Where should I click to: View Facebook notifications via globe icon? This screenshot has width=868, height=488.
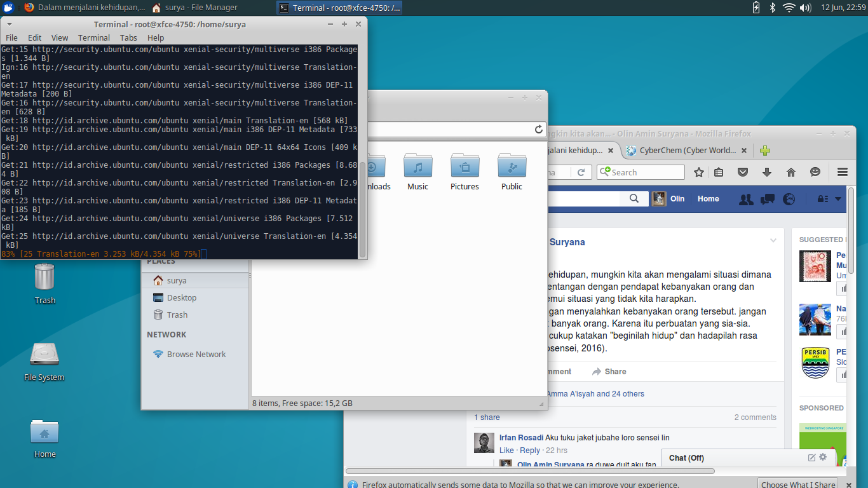pyautogui.click(x=789, y=199)
